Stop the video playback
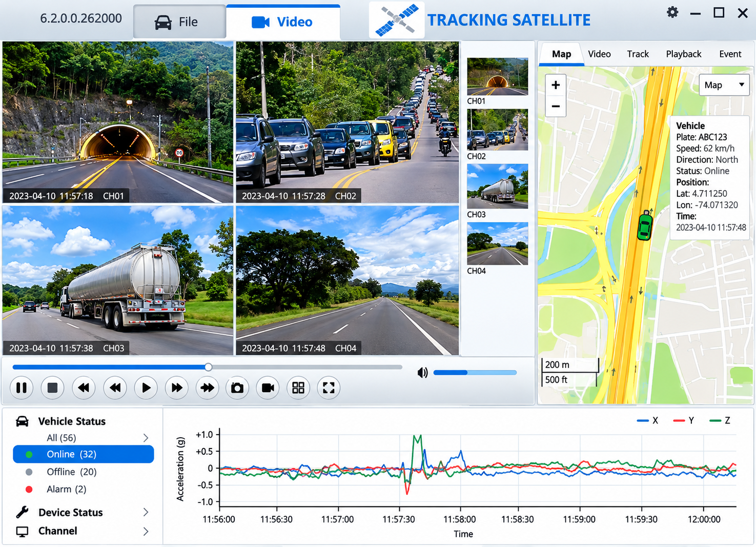756x547 pixels. [x=52, y=388]
